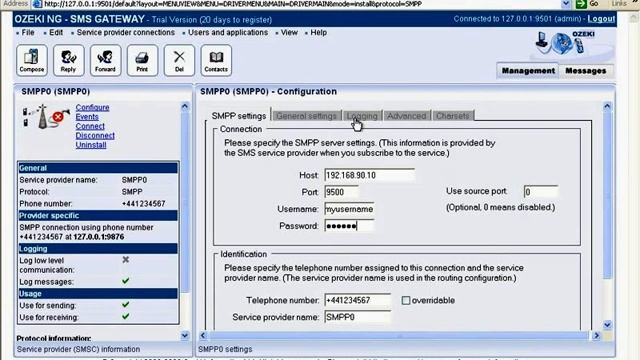Switch to the Logging tab

(x=362, y=116)
